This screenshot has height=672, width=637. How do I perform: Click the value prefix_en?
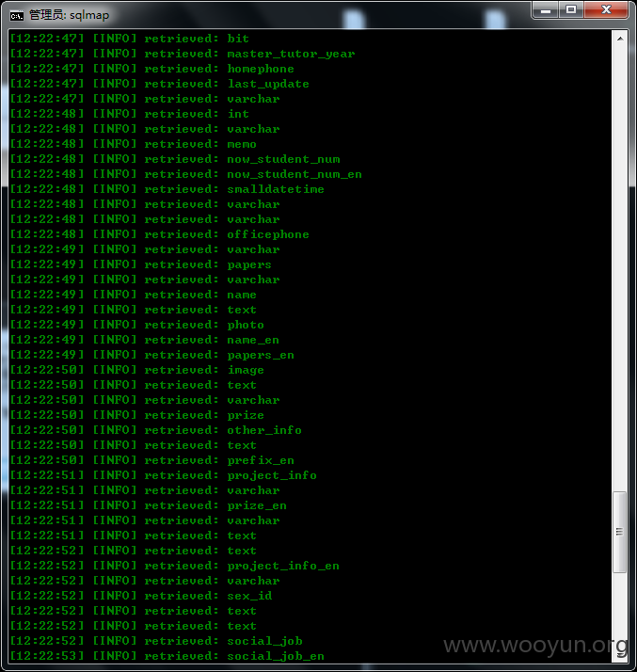261,461
